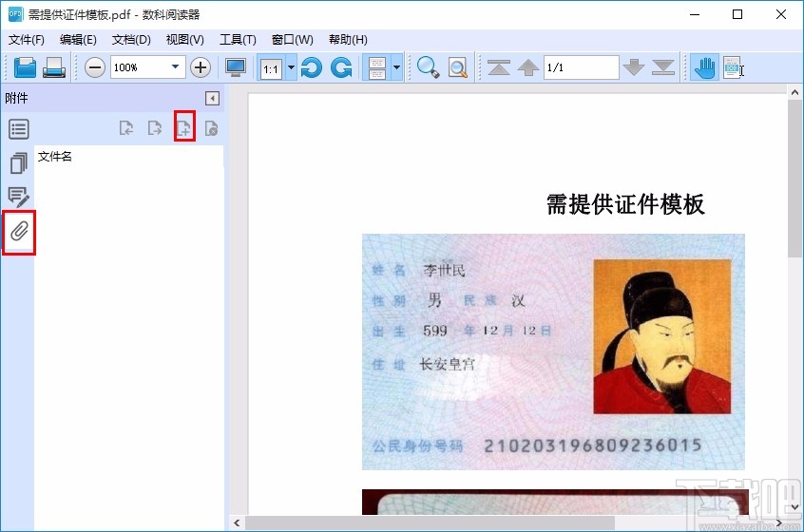The width and height of the screenshot is (804, 532).
Task: Go to the next page
Action: [x=634, y=67]
